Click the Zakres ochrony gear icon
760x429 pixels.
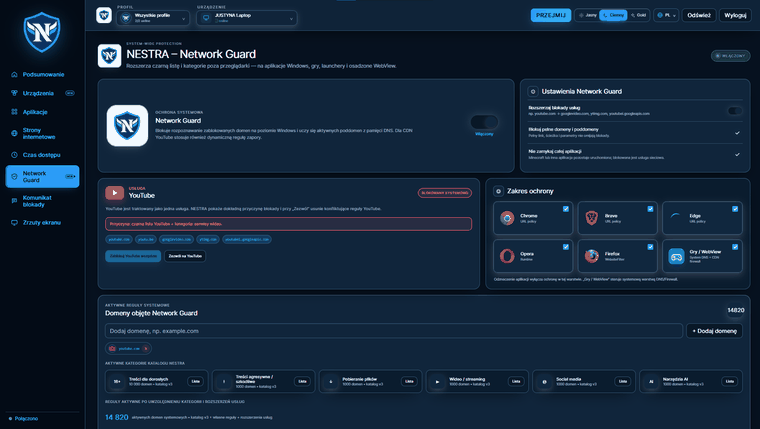click(498, 191)
